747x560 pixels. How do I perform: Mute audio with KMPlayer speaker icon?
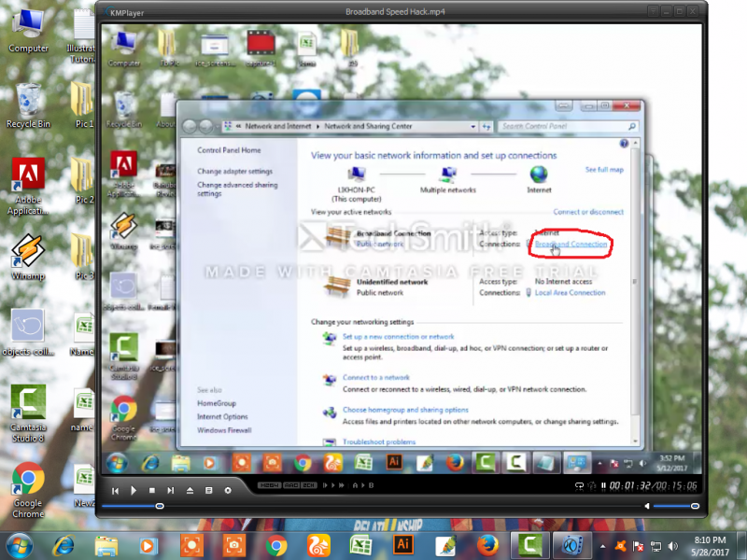(647, 506)
